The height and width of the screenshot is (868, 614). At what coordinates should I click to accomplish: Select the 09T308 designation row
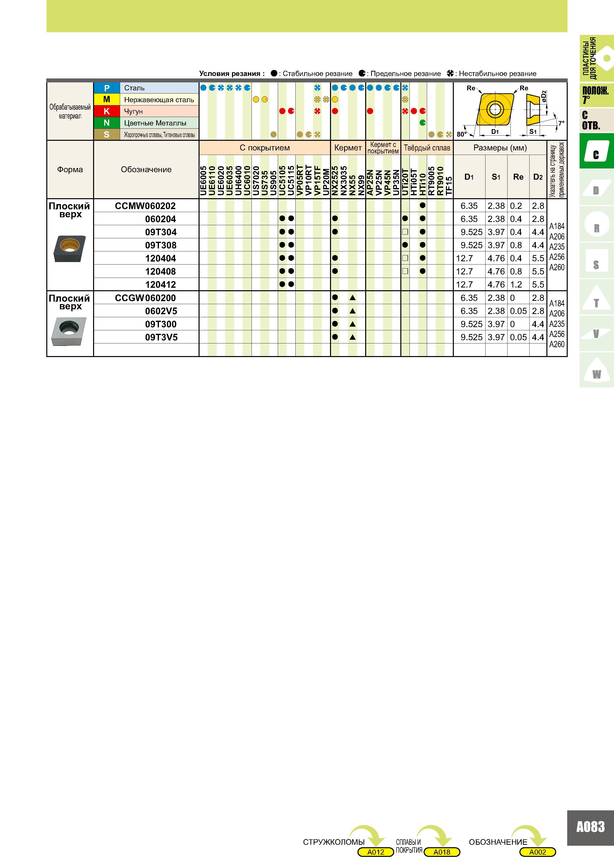(x=161, y=245)
